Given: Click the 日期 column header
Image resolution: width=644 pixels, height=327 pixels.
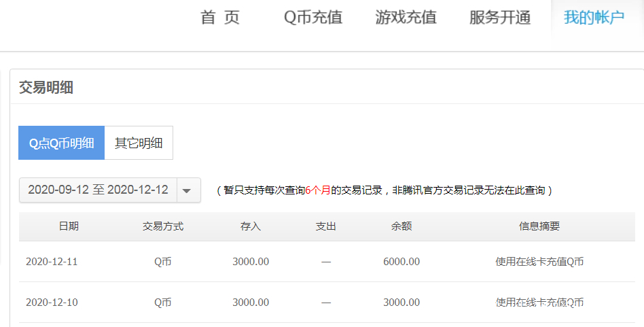Looking at the screenshot, I should point(68,226).
